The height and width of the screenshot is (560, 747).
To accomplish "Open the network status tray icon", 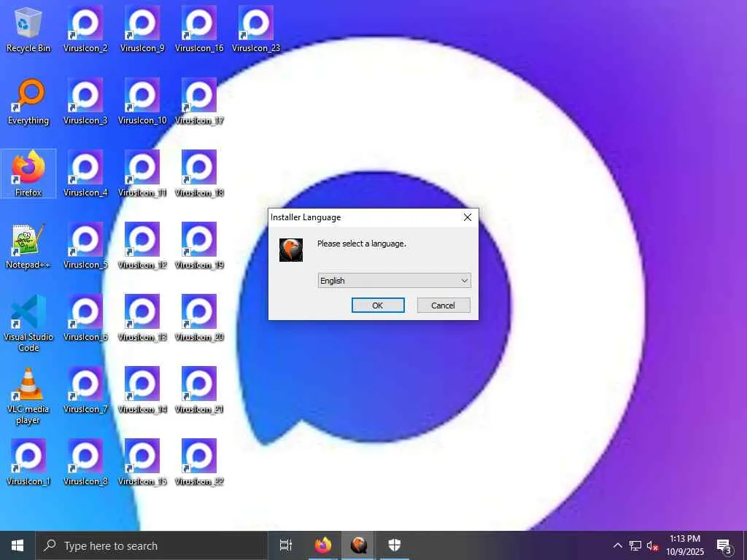I will click(x=635, y=545).
